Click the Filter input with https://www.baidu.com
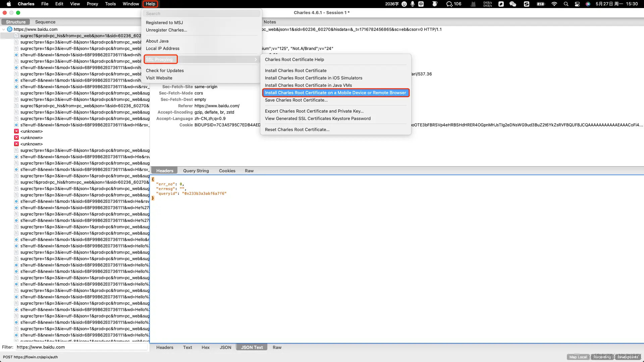 (x=82, y=347)
